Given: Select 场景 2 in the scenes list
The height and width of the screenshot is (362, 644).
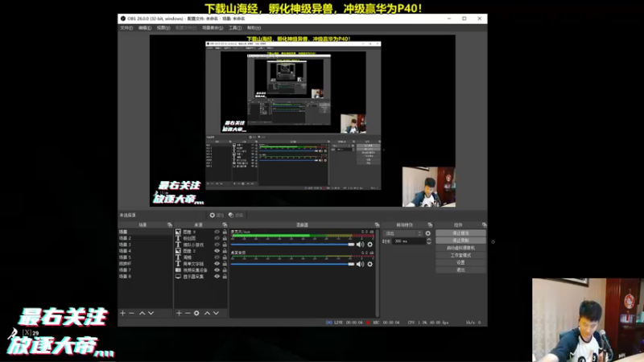Looking at the screenshot, I should coord(145,238).
